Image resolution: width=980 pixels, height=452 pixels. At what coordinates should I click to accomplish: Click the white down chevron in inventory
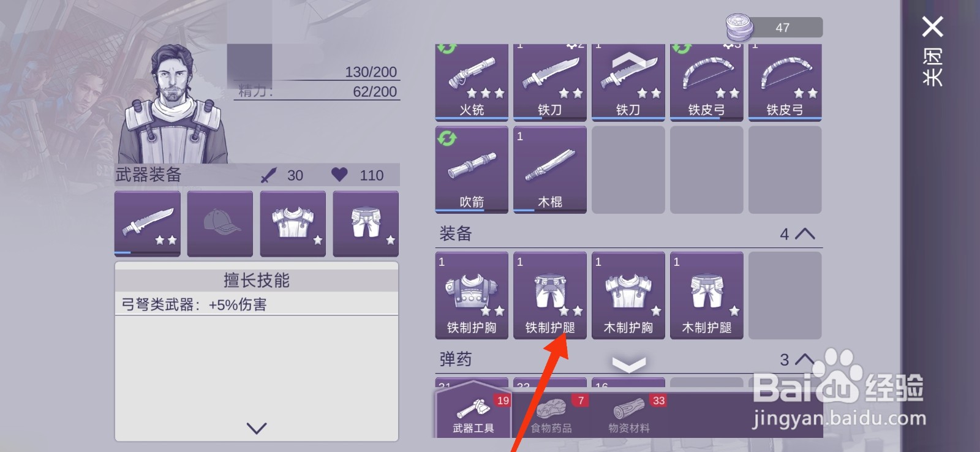coord(629,364)
